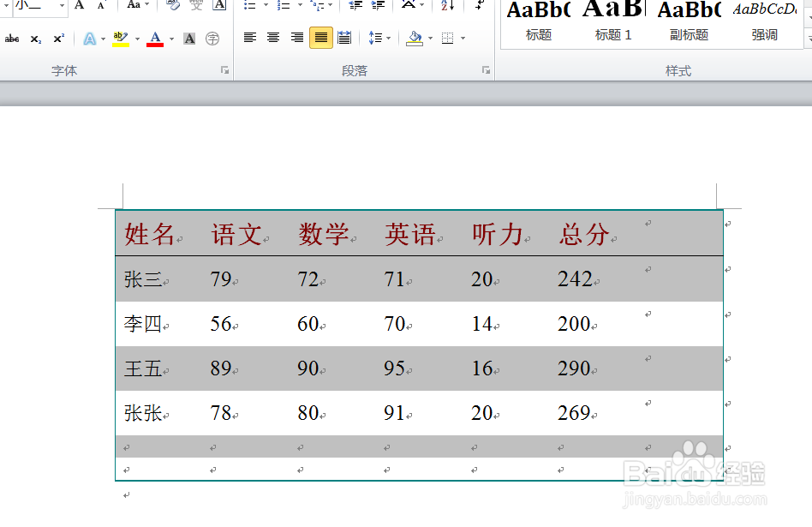Open font color dropdown arrow
This screenshot has height=527, width=812.
(x=171, y=39)
